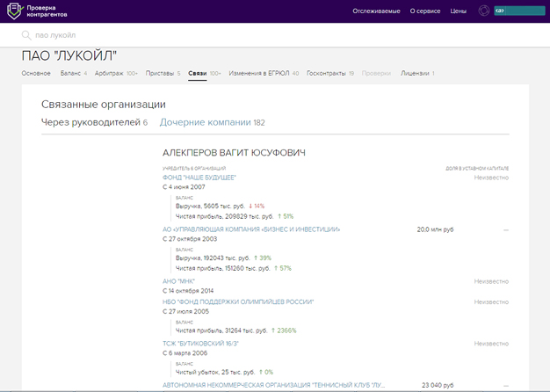The image size is (550, 392).
Task: Click the date С 6 марта 2006
Action: (x=185, y=353)
